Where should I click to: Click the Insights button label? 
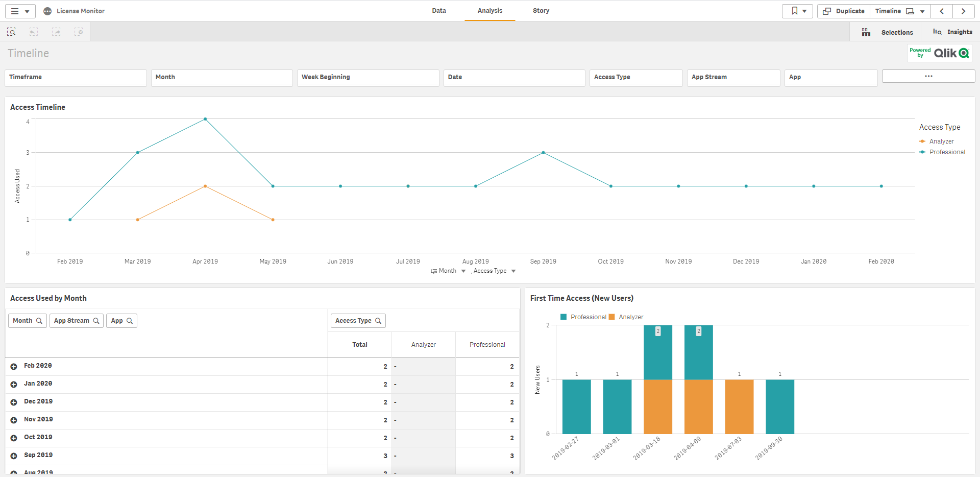coord(960,32)
